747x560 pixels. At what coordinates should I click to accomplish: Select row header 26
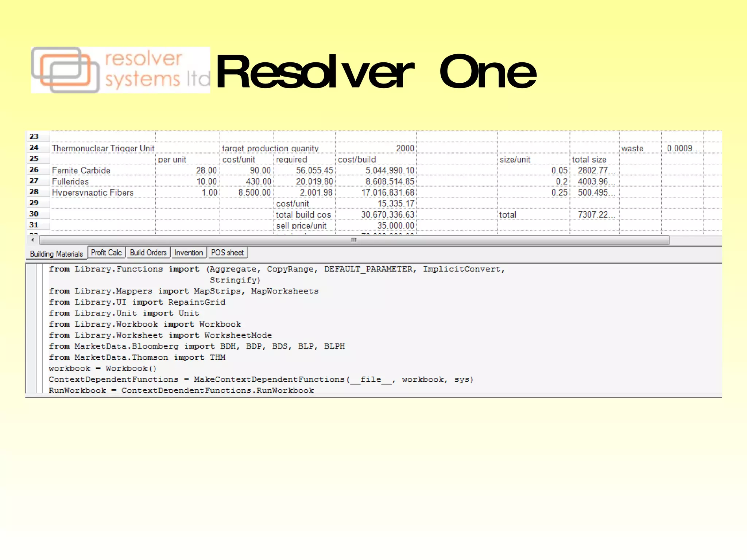pos(38,170)
